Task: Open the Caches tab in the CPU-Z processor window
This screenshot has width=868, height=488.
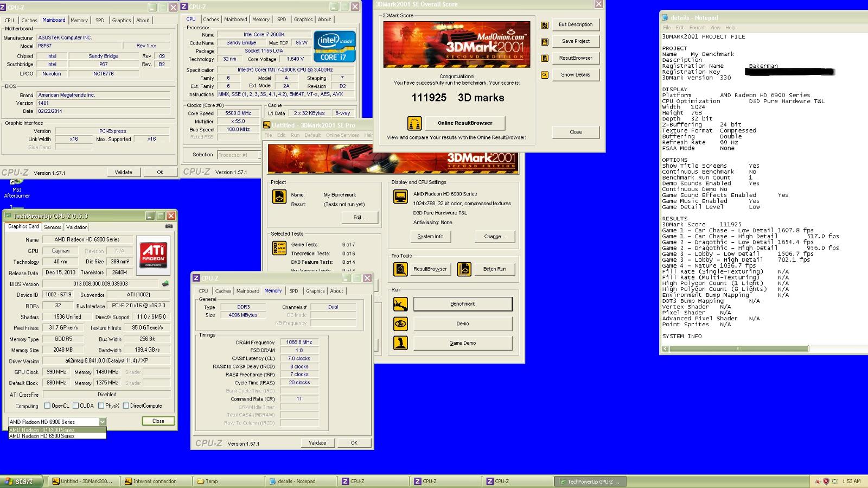Action: click(211, 20)
